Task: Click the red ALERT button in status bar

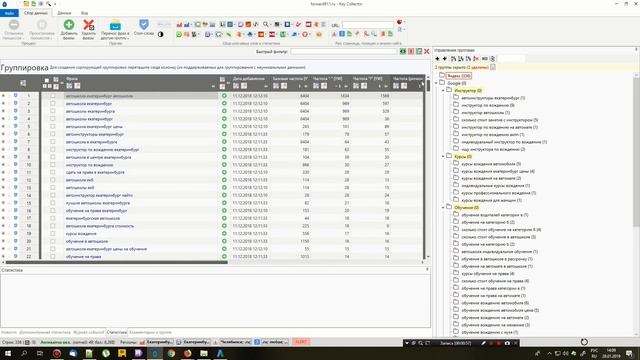Action: [x=301, y=342]
